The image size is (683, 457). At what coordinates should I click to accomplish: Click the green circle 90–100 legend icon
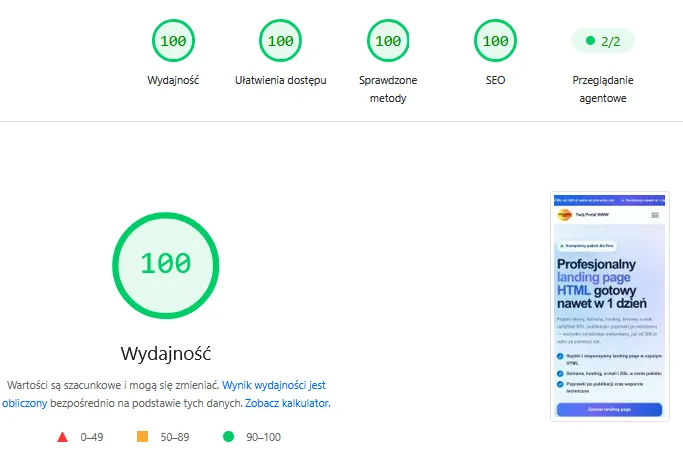228,437
